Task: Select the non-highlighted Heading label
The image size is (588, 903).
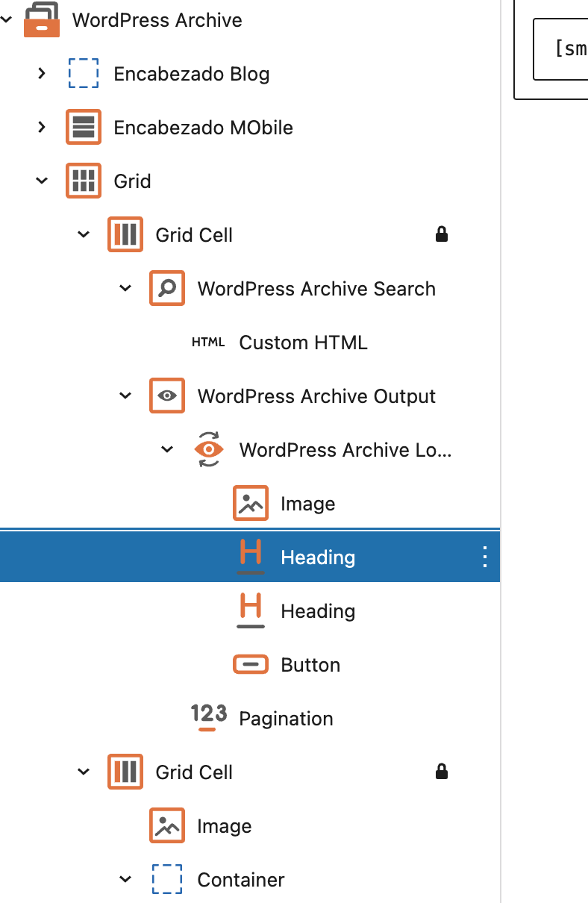Action: 318,611
